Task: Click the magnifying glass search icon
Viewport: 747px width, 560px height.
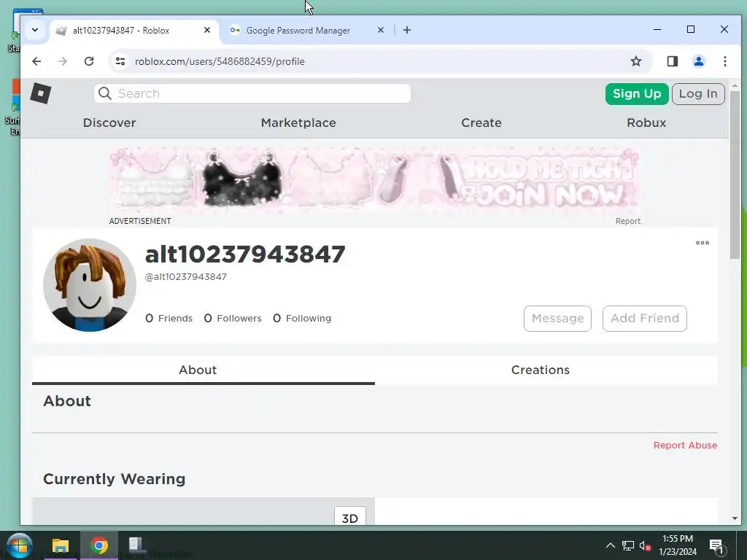Action: tap(105, 93)
